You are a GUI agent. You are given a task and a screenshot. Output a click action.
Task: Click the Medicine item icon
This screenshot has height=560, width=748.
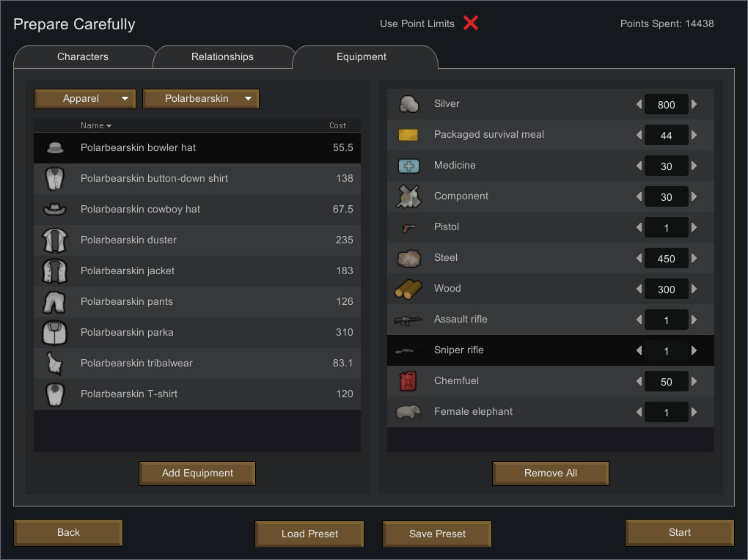point(408,166)
